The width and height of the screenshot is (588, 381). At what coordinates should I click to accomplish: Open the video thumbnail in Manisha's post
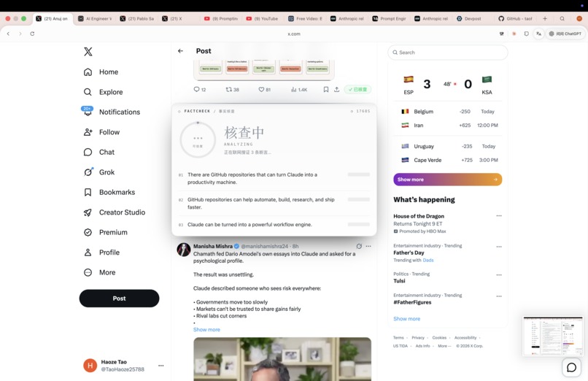(282, 359)
